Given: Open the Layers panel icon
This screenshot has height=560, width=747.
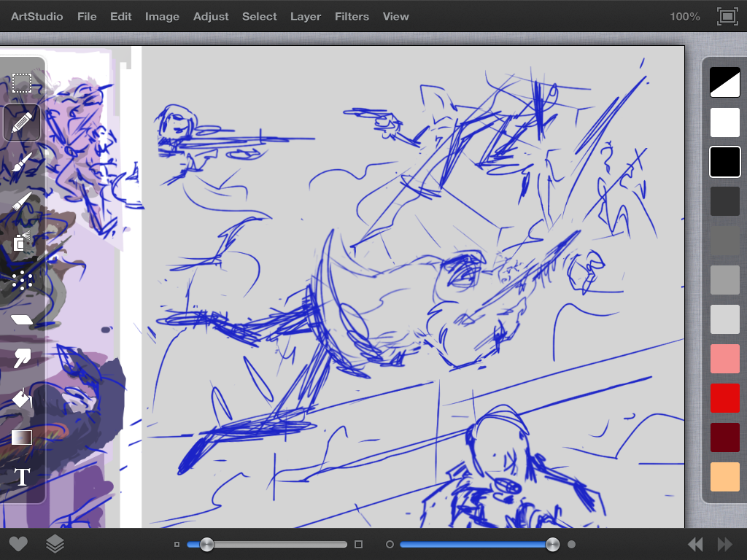Looking at the screenshot, I should 55,544.
